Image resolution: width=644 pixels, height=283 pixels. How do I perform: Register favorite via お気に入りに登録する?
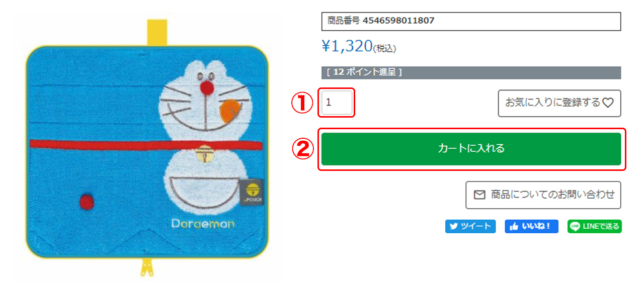click(x=559, y=103)
